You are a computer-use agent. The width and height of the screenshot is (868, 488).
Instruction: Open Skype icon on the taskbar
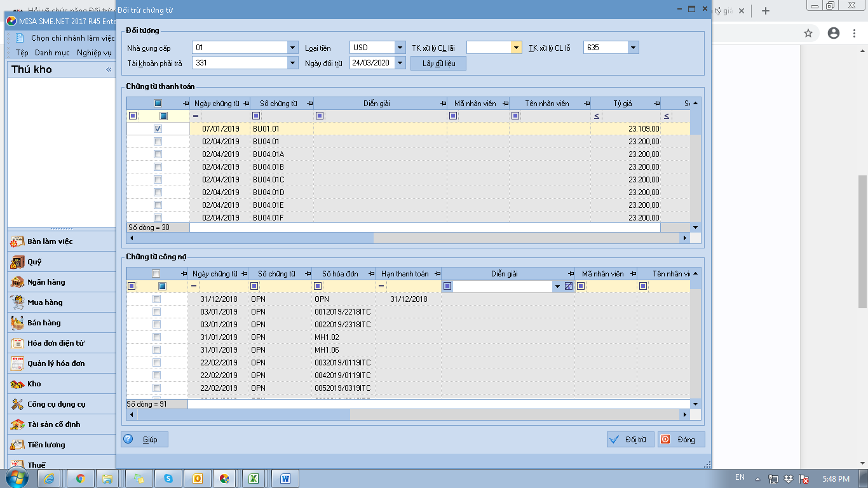click(168, 478)
